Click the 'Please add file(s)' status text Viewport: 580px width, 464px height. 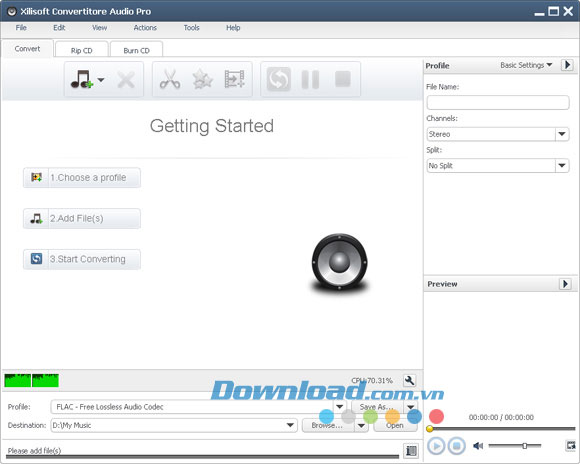coord(34,451)
